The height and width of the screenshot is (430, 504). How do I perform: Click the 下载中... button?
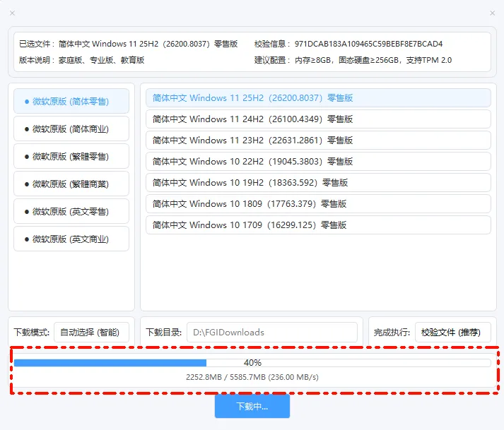tap(252, 406)
